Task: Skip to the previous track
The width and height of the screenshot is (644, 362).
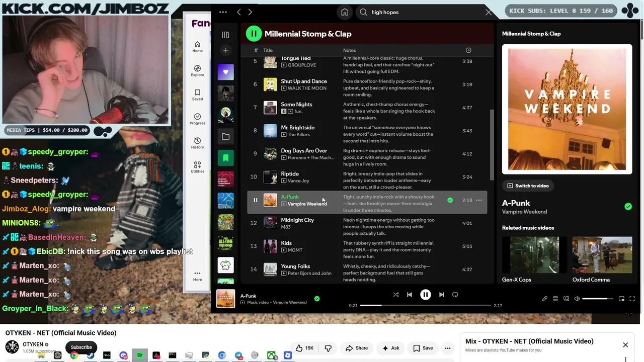Action: [x=410, y=295]
